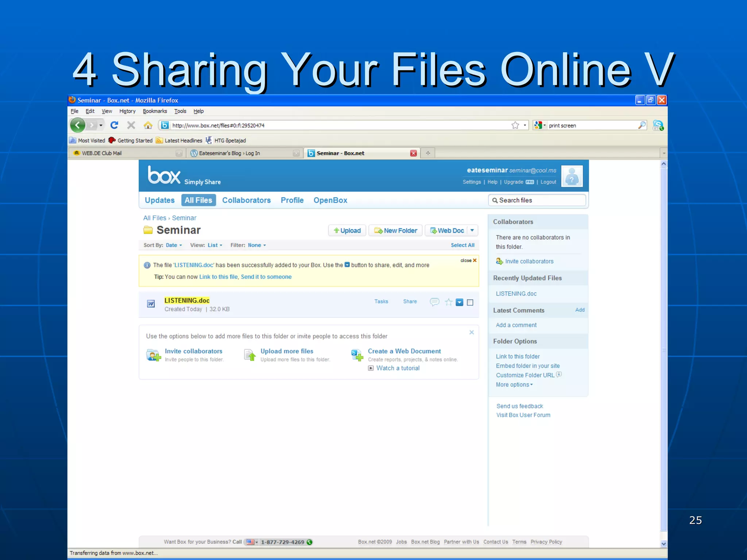Open the OpenBox tab
This screenshot has height=560, width=747.
tap(330, 200)
